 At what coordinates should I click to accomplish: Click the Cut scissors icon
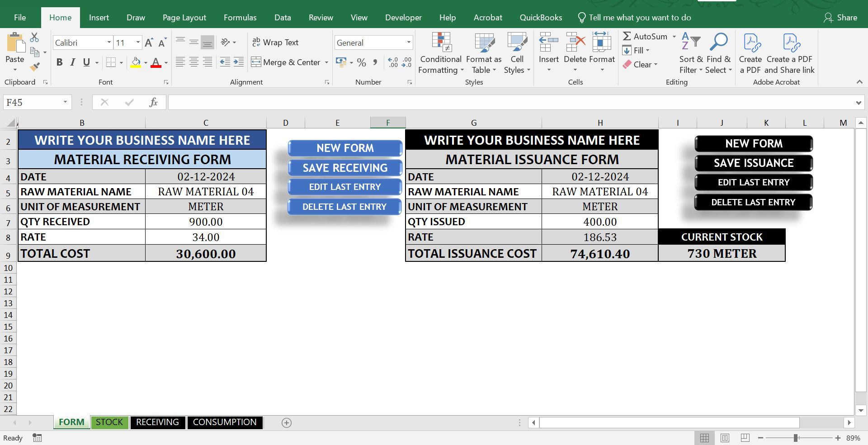pyautogui.click(x=35, y=37)
